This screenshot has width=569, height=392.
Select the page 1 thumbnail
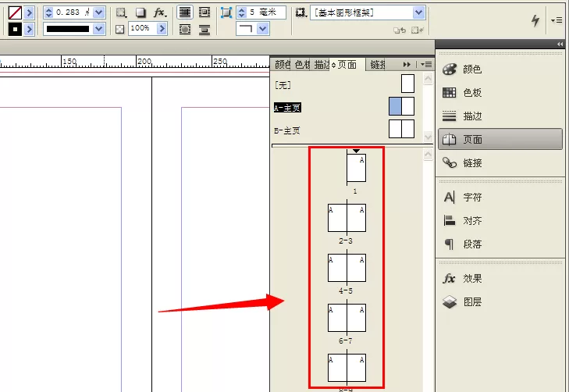click(x=357, y=168)
